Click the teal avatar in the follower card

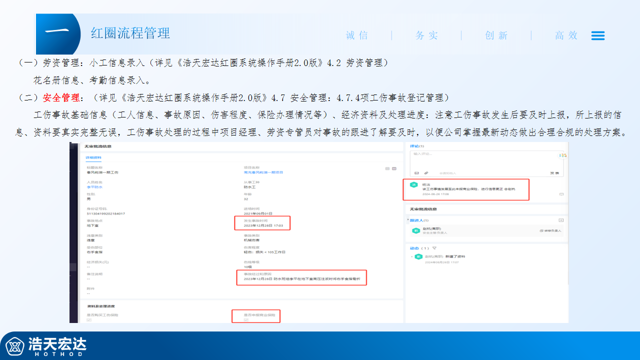(x=416, y=231)
